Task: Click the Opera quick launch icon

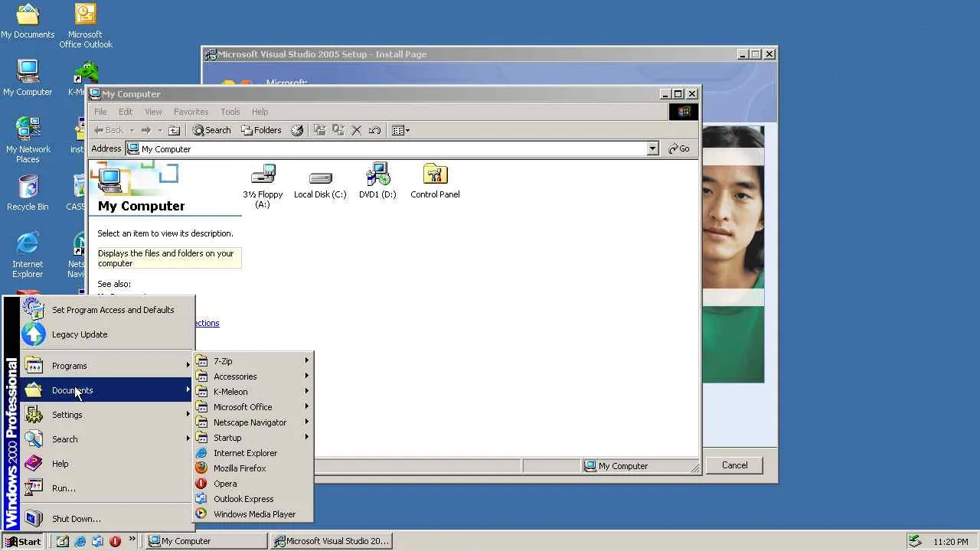Action: pyautogui.click(x=115, y=541)
